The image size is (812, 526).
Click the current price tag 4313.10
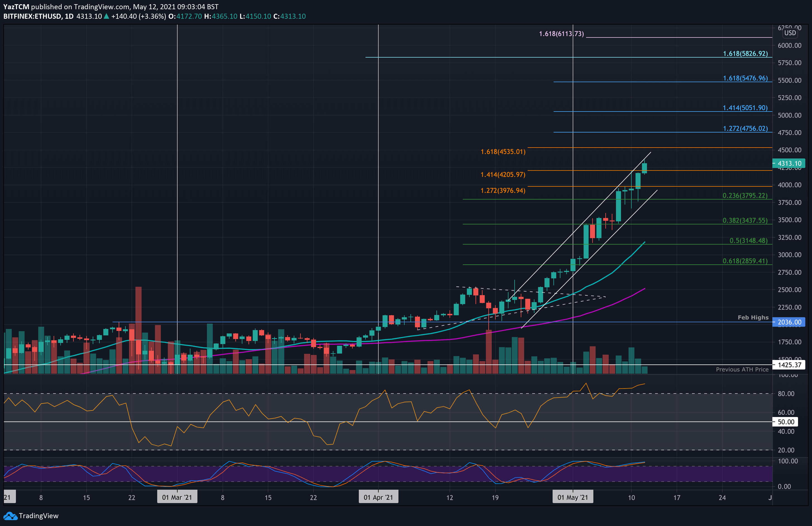(789, 164)
